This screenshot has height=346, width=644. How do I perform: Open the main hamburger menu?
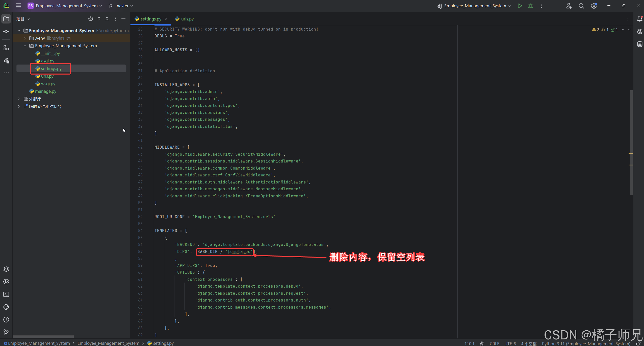coord(18,6)
